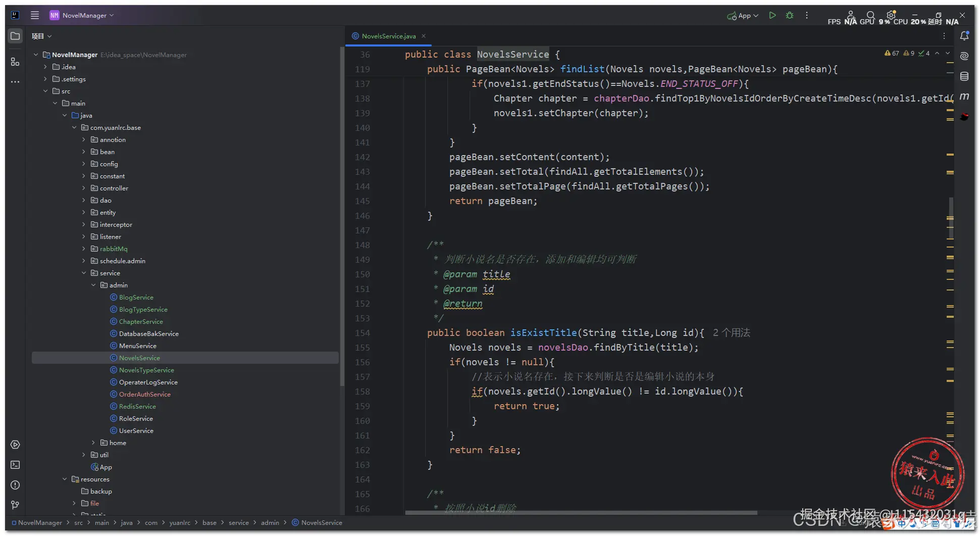
Task: Collapse the resources folder
Action: click(x=65, y=479)
